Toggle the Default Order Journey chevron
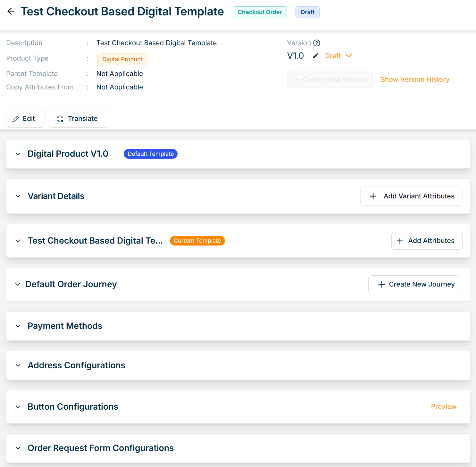The height and width of the screenshot is (467, 476). (18, 284)
